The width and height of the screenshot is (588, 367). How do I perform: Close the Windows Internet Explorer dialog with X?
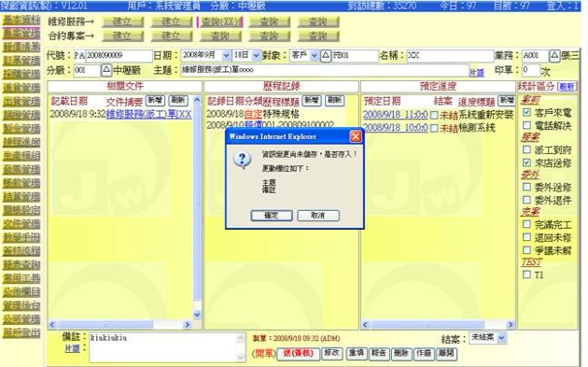355,136
